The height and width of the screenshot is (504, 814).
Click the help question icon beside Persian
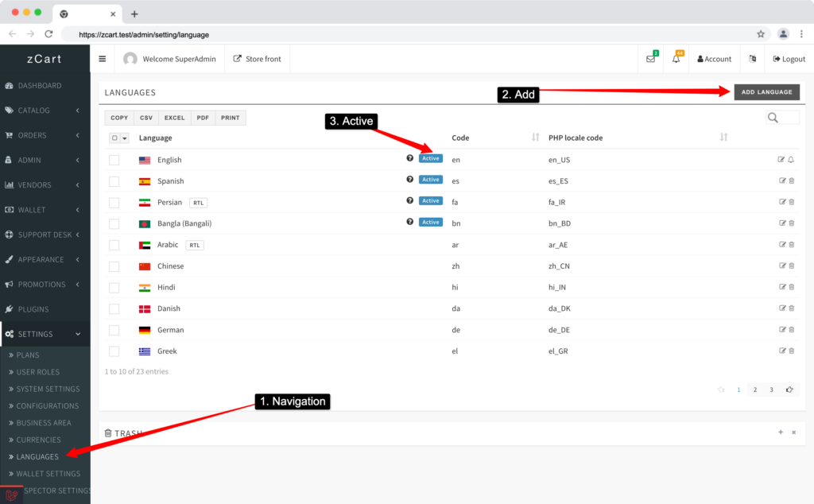tap(410, 201)
